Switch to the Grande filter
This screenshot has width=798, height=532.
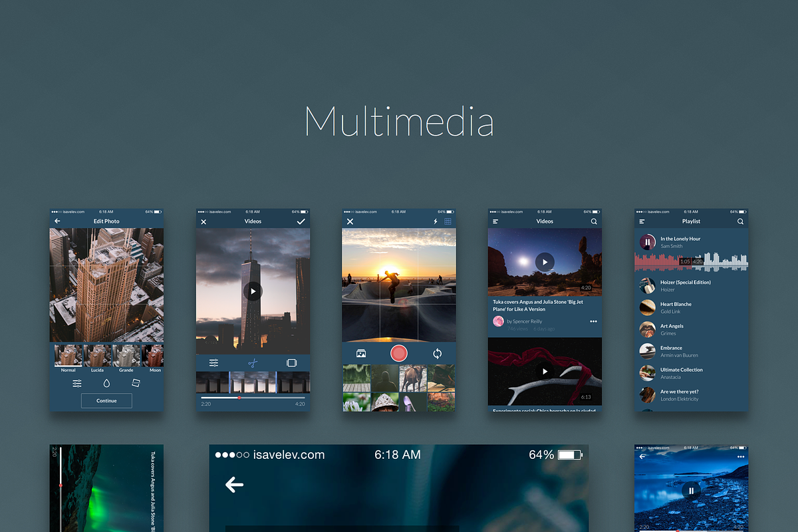click(x=126, y=355)
